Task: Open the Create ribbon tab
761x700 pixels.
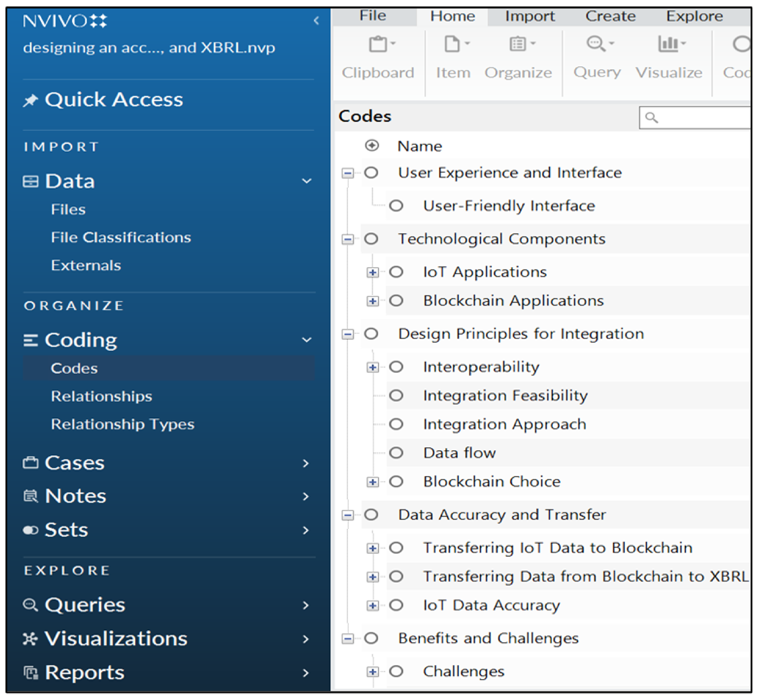Action: 611,16
